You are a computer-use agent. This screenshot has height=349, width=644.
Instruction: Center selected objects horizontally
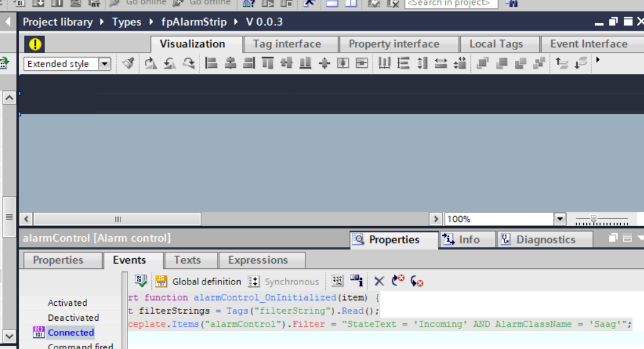(230, 63)
